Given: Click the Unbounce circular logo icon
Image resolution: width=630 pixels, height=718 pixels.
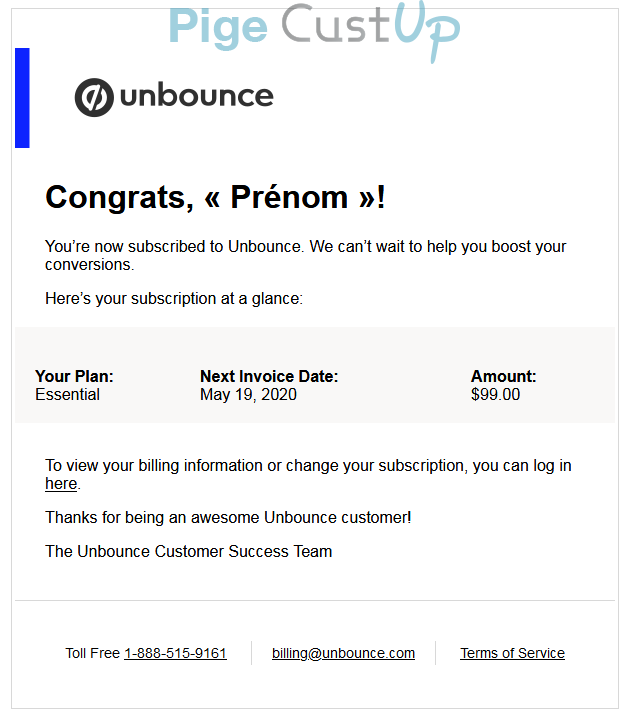Looking at the screenshot, I should [94, 97].
